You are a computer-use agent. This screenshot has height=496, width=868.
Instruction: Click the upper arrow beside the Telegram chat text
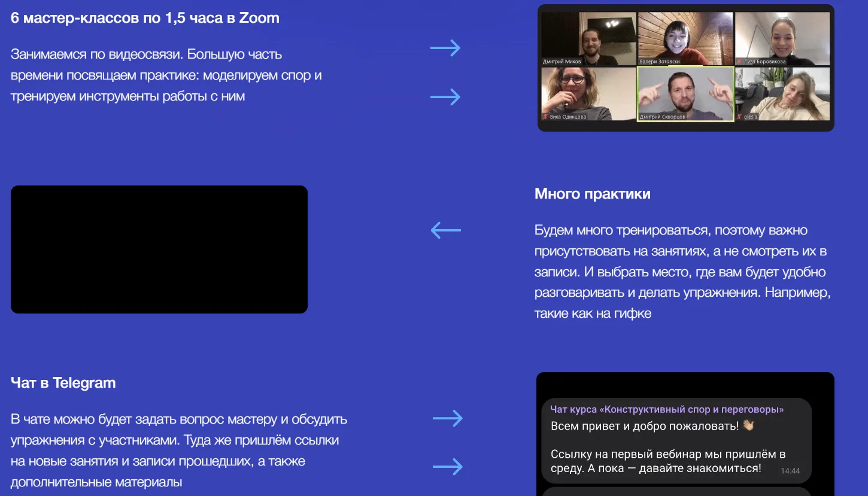click(x=448, y=418)
